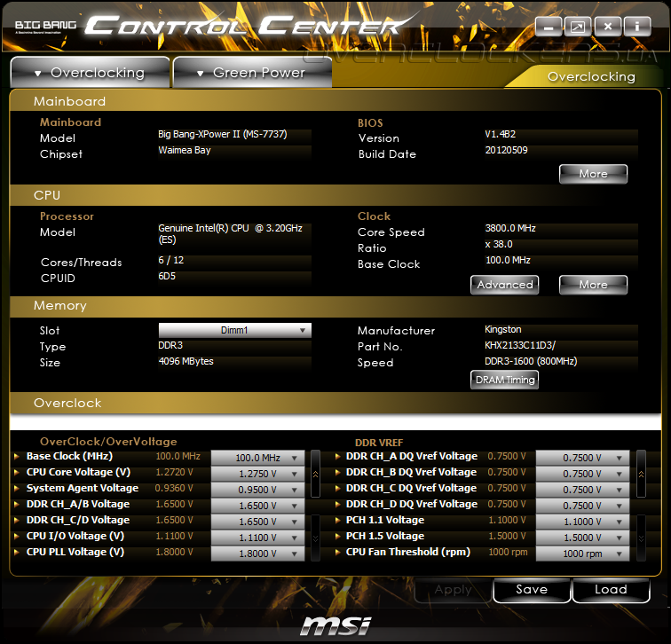
Task: Select the BIOS version V1.4B2 text
Action: click(501, 134)
